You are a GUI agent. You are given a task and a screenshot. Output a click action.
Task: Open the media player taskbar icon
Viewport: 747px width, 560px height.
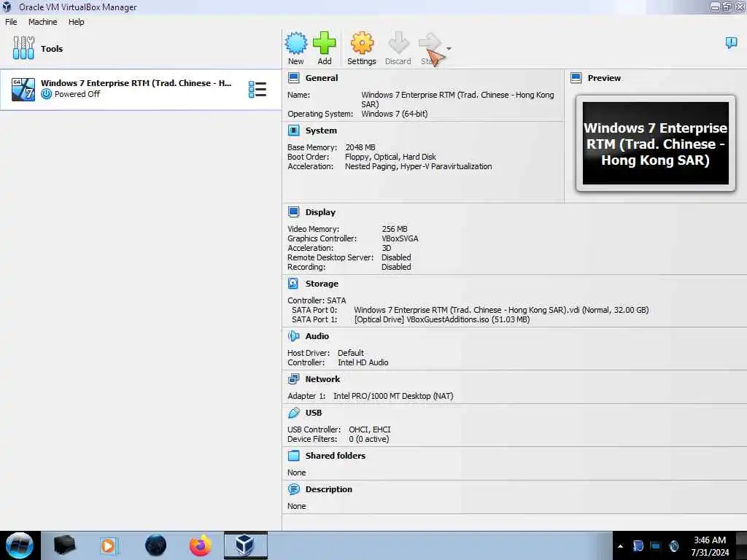[x=109, y=545]
